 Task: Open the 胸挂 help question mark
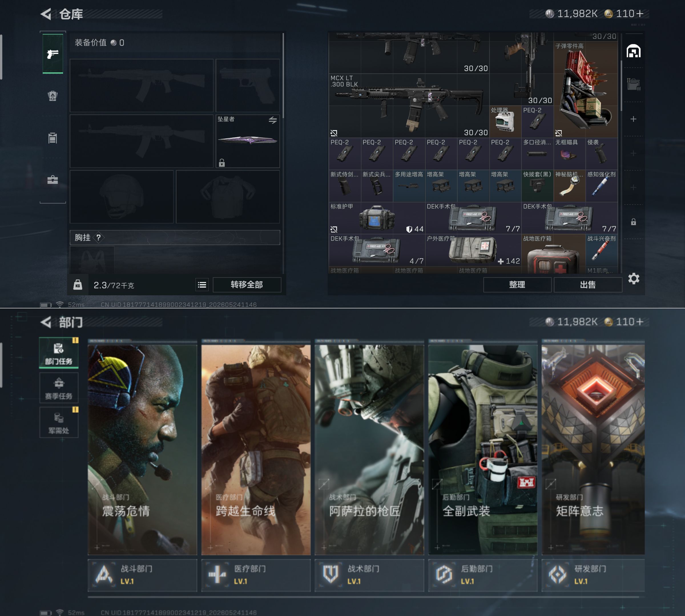(x=98, y=238)
